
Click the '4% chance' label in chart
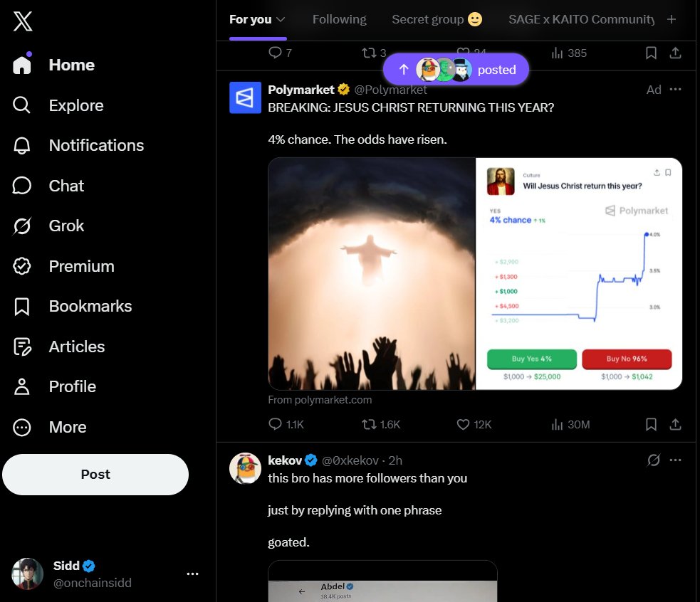[x=510, y=220]
